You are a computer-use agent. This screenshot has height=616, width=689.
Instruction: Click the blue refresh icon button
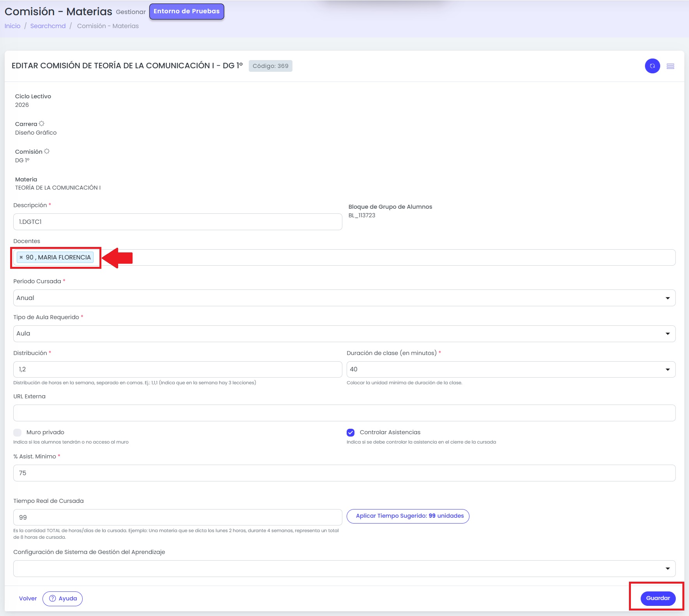pyautogui.click(x=652, y=66)
